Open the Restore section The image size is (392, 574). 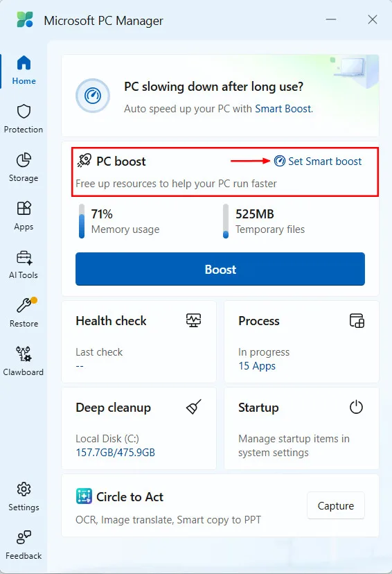coord(24,313)
